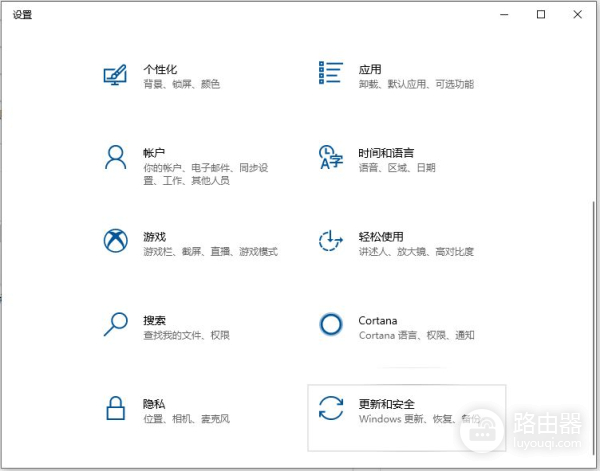The height and width of the screenshot is (471, 600).
Task: Click the 应用 apps list icon
Action: coord(331,73)
